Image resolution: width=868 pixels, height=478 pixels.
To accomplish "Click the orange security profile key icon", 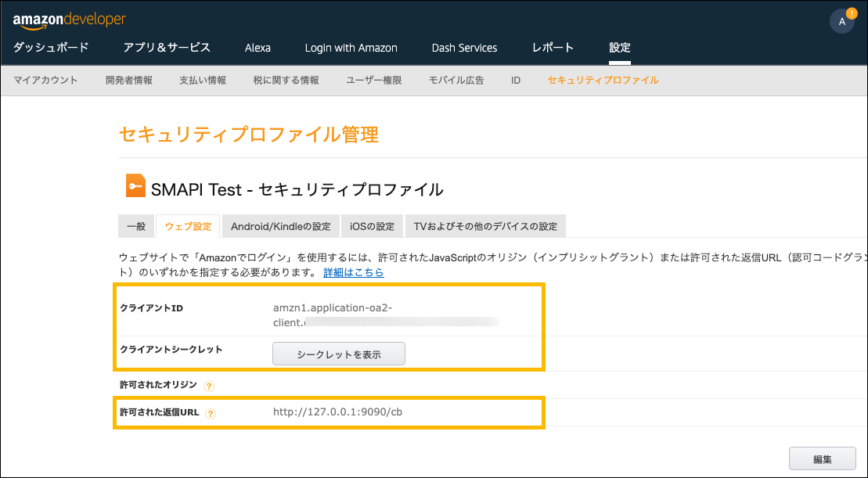I will click(x=135, y=186).
